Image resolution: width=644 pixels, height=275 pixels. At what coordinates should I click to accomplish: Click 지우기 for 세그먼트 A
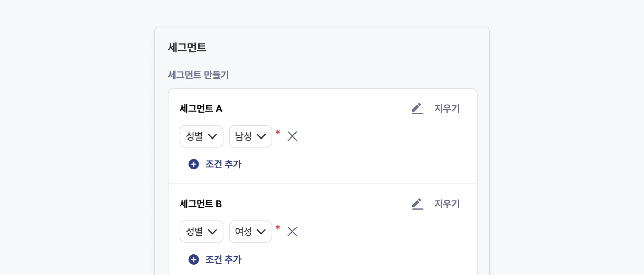coord(447,109)
